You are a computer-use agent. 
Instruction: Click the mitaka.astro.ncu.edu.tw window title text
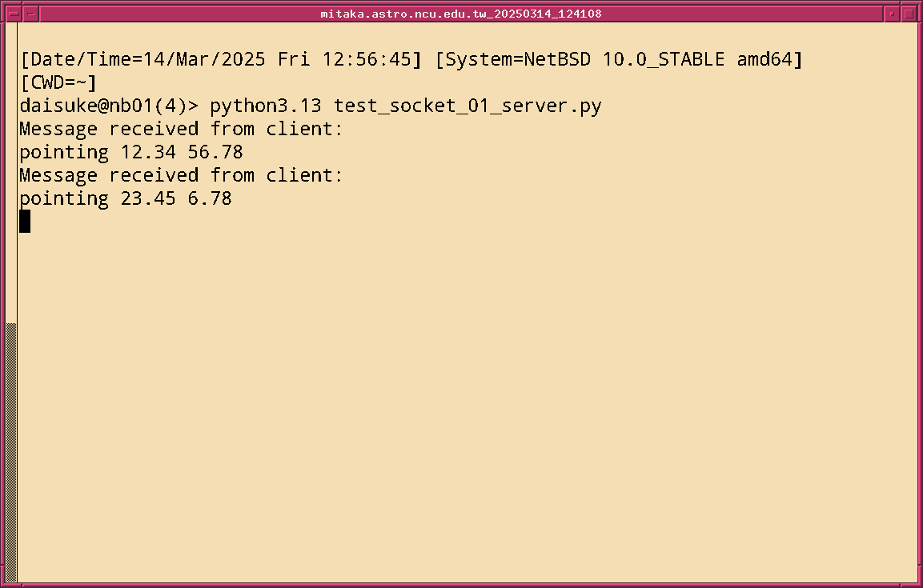[461, 14]
